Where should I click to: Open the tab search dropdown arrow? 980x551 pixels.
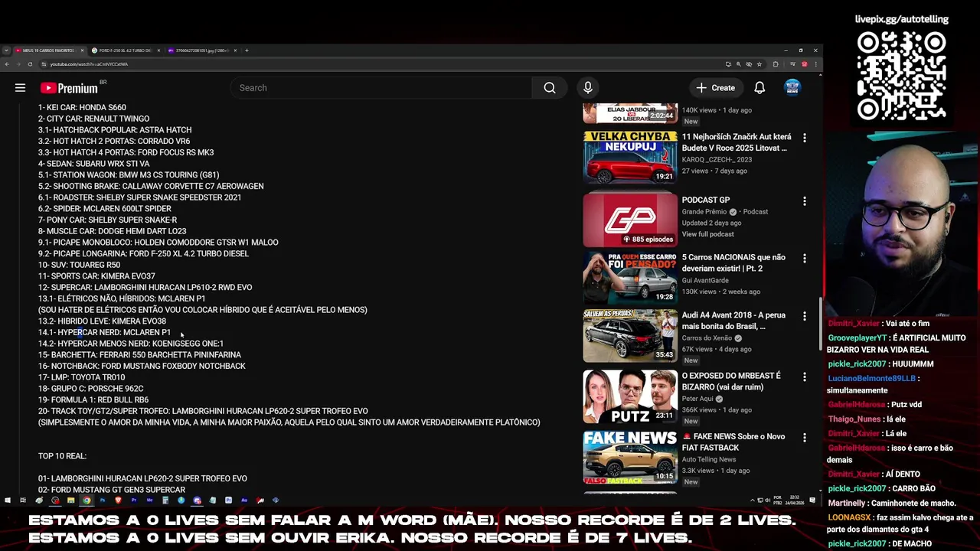click(6, 51)
